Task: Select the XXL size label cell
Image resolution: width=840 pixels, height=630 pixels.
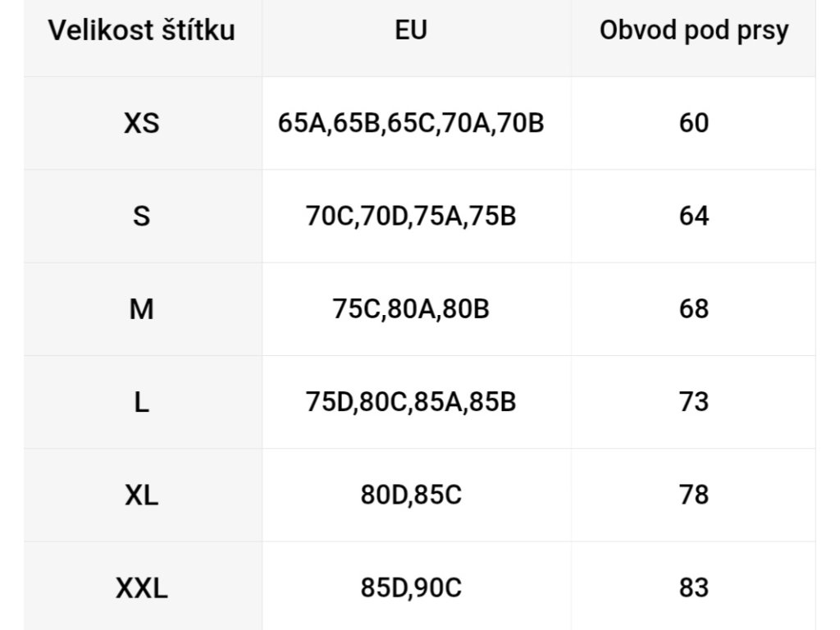Action: (x=142, y=588)
